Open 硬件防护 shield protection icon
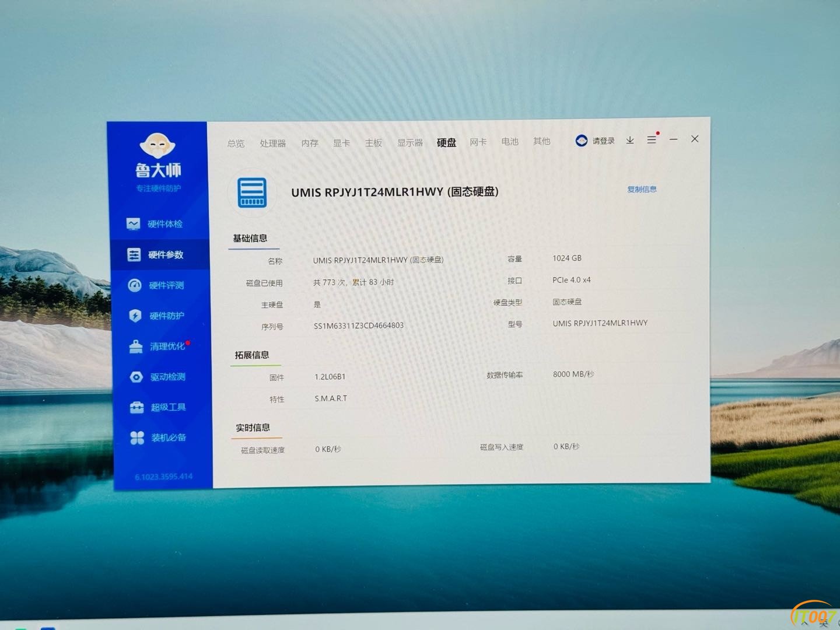 coord(135,316)
